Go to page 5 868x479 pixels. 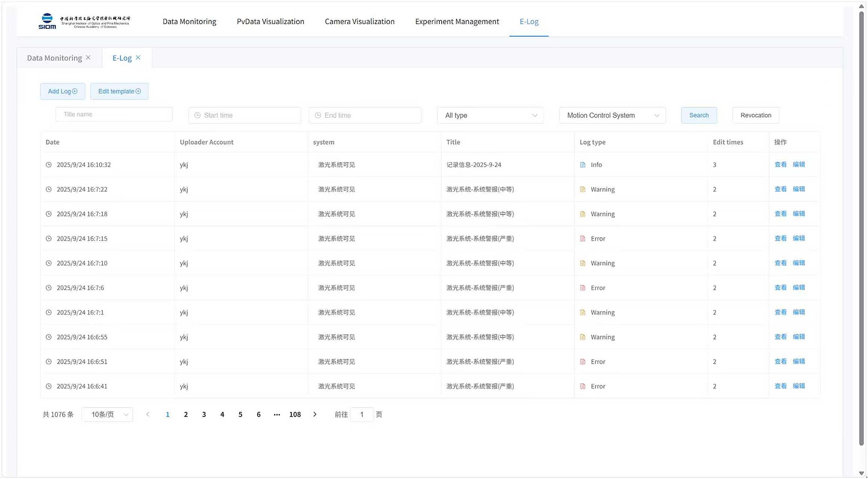240,414
